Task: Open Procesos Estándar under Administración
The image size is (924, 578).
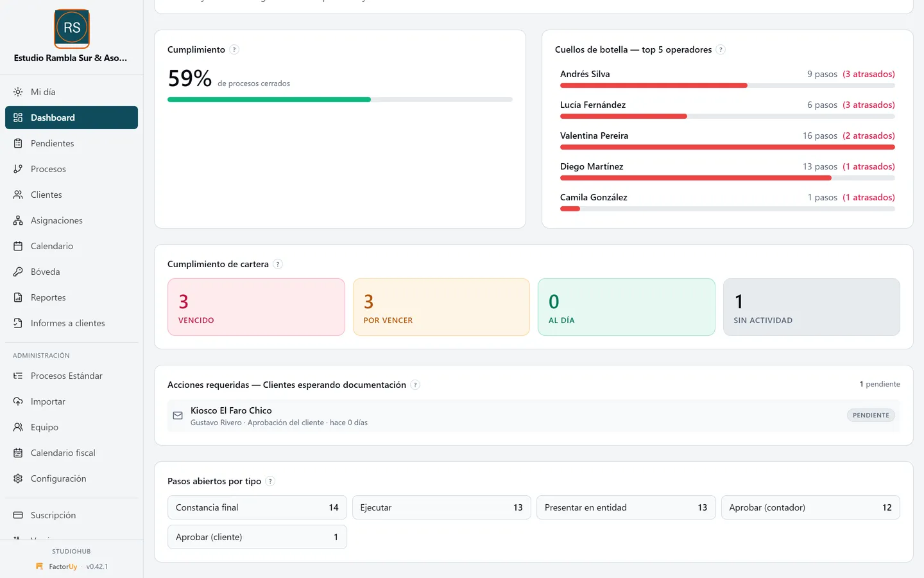Action: coord(71,376)
